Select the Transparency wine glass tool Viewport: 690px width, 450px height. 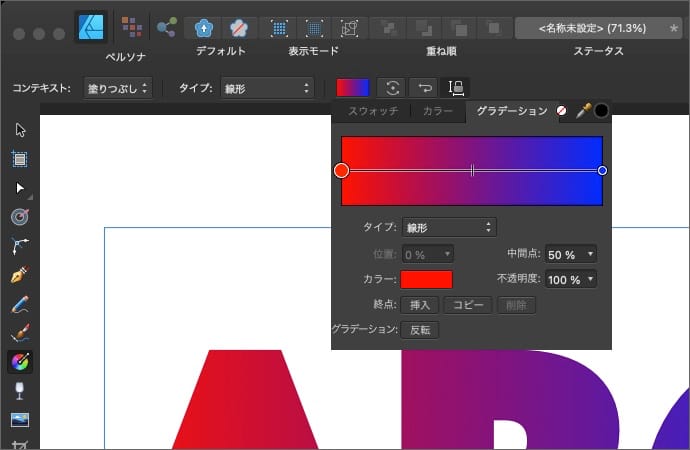tap(19, 391)
